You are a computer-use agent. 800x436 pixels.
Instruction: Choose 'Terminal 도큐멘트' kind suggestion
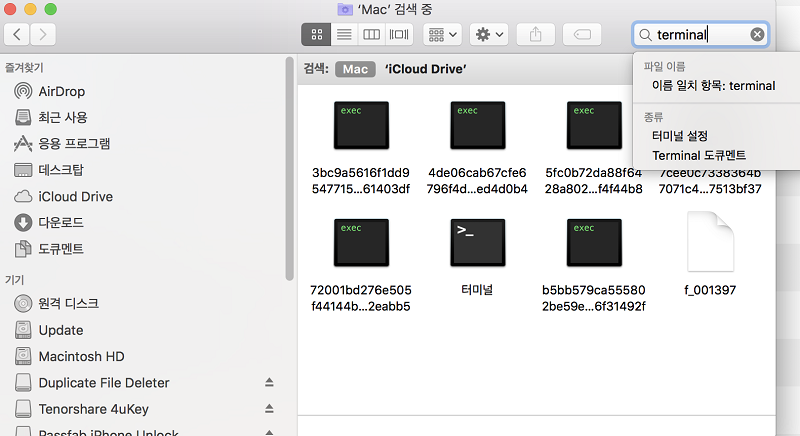click(699, 156)
